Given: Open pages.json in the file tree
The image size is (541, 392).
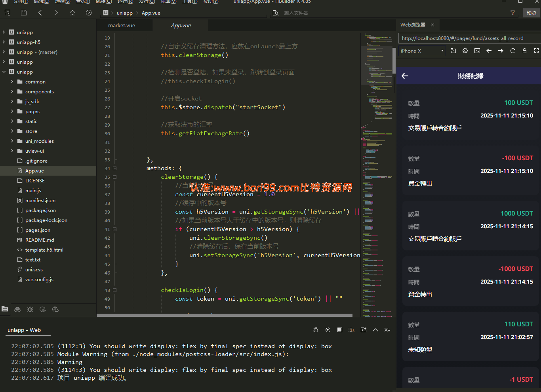Looking at the screenshot, I should tap(38, 230).
